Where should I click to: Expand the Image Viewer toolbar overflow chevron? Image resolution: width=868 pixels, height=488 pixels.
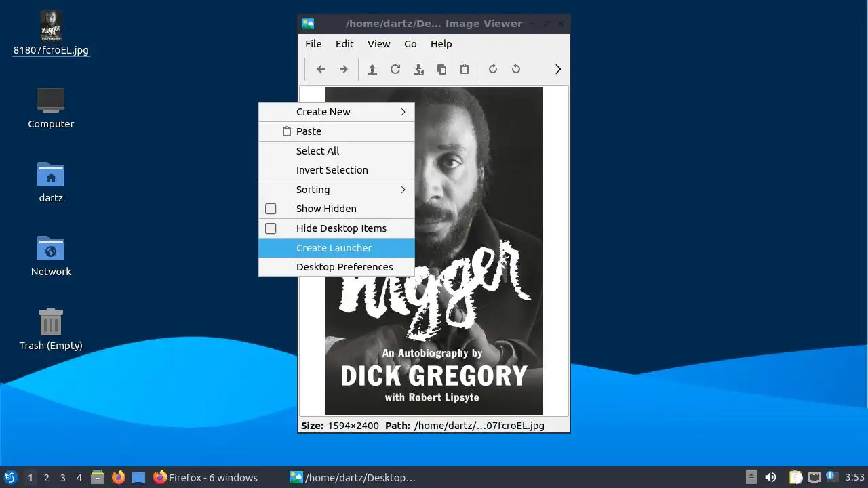(558, 69)
